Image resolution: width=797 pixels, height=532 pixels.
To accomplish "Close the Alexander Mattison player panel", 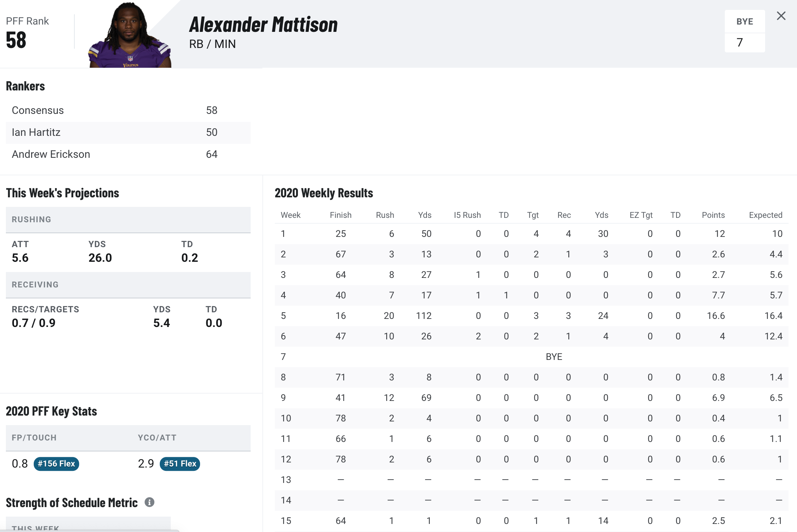I will (781, 16).
